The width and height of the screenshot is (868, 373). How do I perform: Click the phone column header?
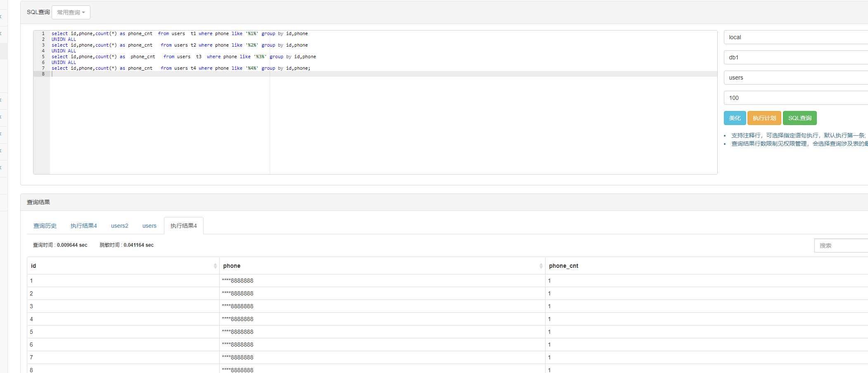pos(382,266)
